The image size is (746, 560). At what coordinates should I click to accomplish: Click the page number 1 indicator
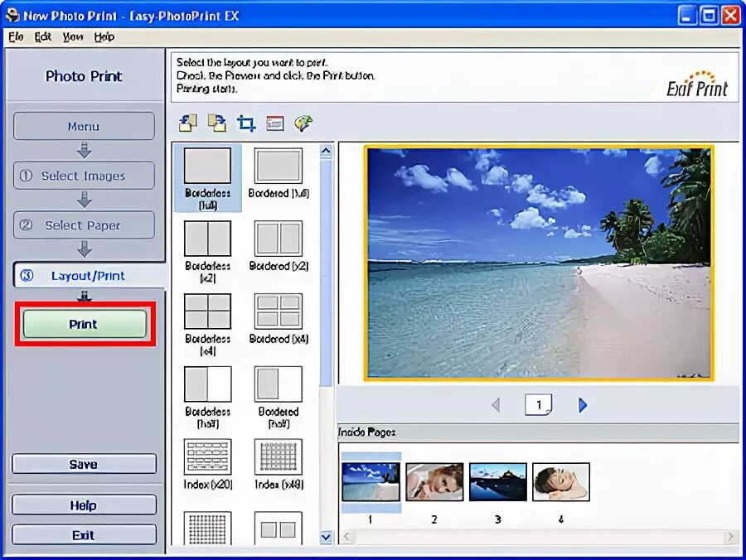click(x=538, y=404)
